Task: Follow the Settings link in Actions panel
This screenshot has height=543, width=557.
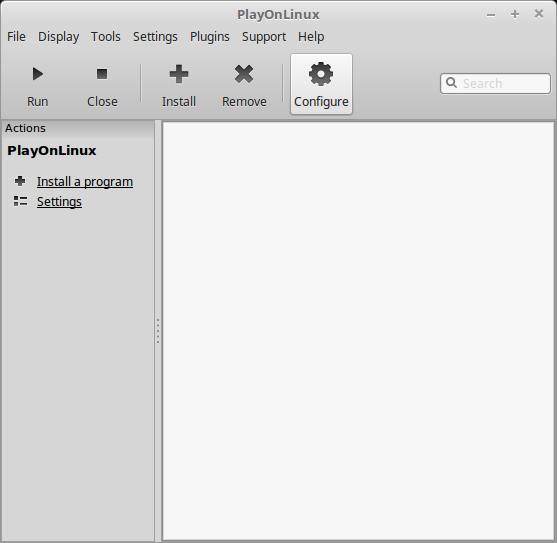Action: pos(59,202)
